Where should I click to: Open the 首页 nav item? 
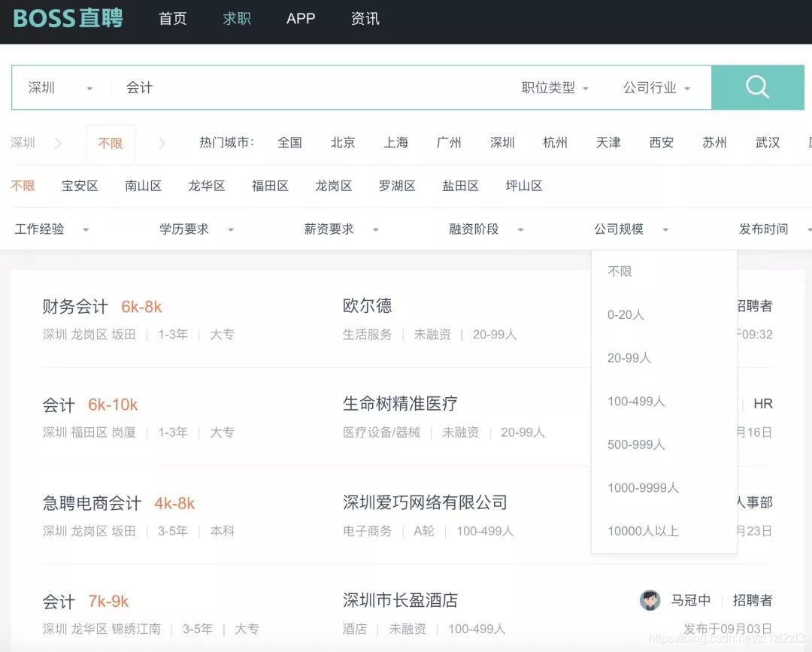point(172,19)
